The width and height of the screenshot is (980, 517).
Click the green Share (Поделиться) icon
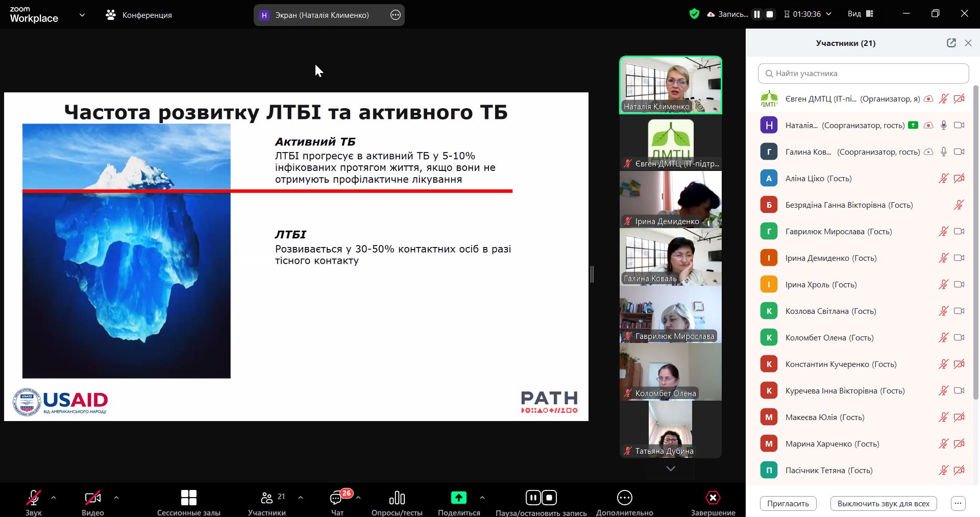[x=458, y=498]
